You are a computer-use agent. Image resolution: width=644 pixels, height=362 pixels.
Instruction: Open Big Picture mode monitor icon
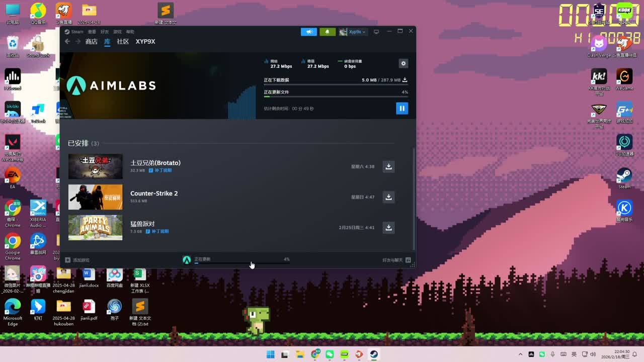coord(376,32)
